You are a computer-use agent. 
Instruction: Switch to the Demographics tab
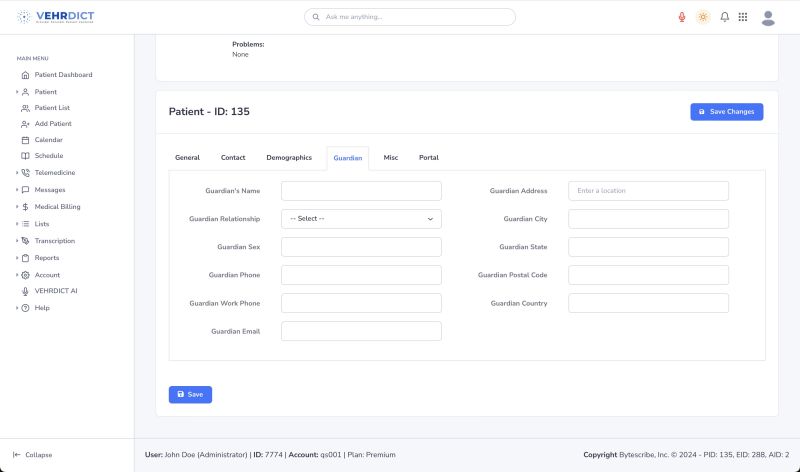289,158
